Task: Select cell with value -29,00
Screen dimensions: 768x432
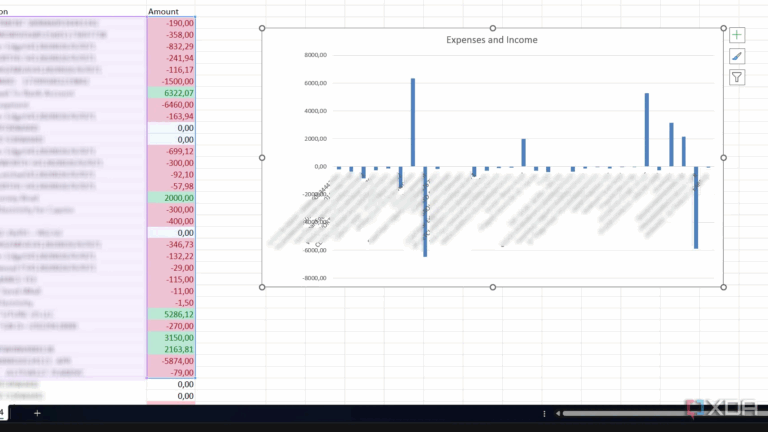Action: 171,268
